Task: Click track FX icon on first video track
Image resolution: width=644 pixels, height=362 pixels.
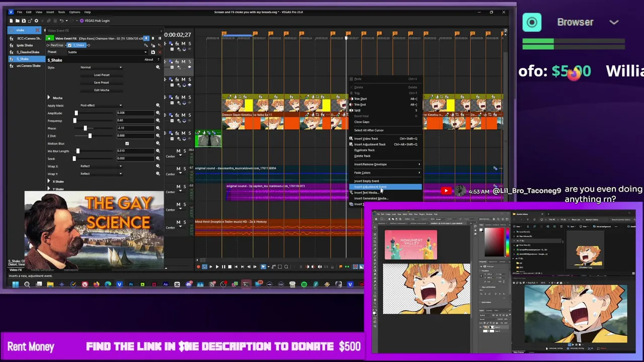Action: pos(177,44)
